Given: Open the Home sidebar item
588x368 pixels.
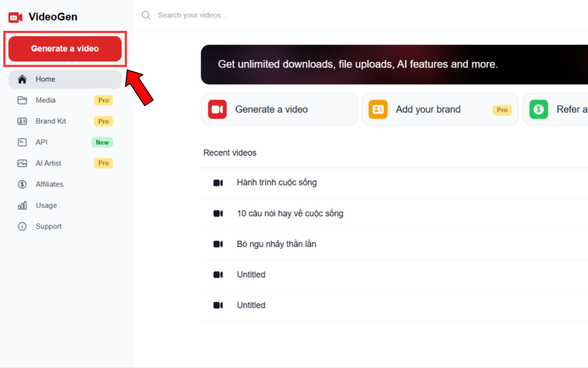Looking at the screenshot, I should tap(65, 79).
